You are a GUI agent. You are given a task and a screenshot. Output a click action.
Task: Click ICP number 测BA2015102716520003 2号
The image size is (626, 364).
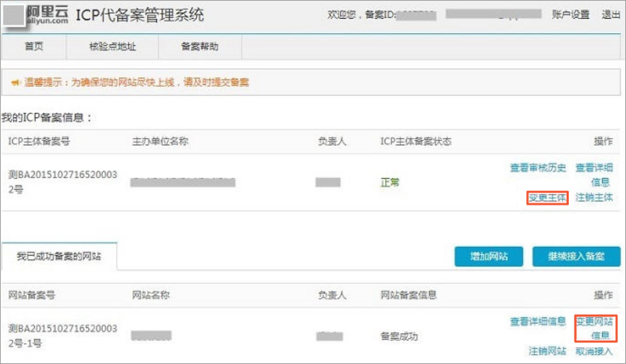click(x=63, y=182)
